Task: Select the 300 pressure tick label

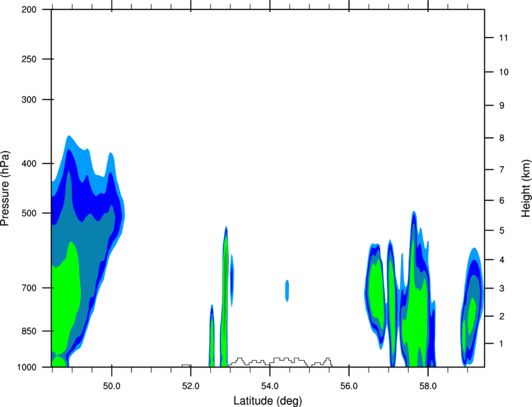Action: (x=29, y=100)
